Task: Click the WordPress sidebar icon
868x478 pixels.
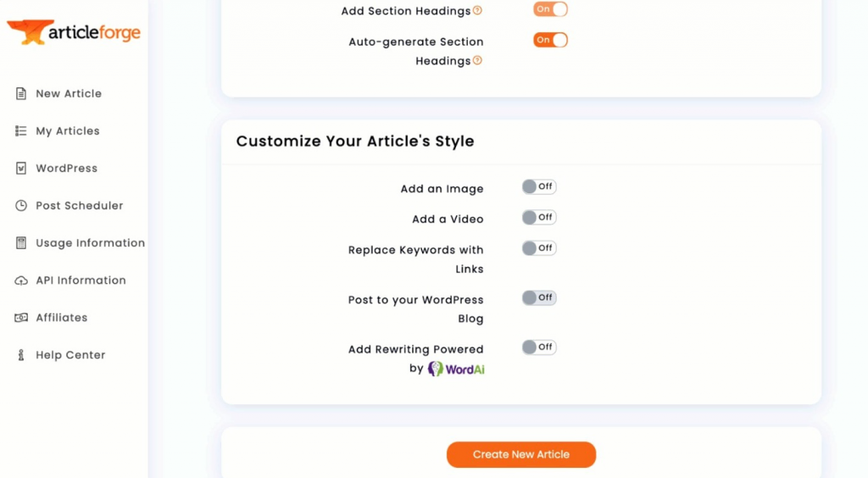Action: 21,169
